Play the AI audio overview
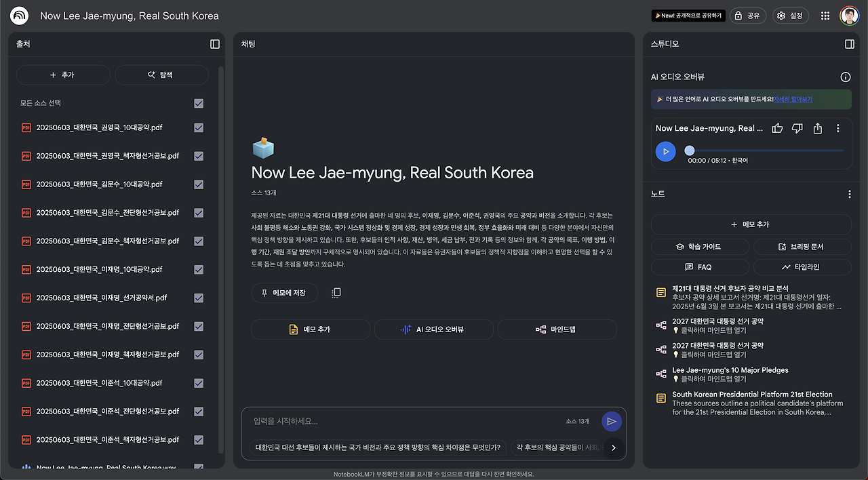Screen dimensions: 868x480 point(665,152)
